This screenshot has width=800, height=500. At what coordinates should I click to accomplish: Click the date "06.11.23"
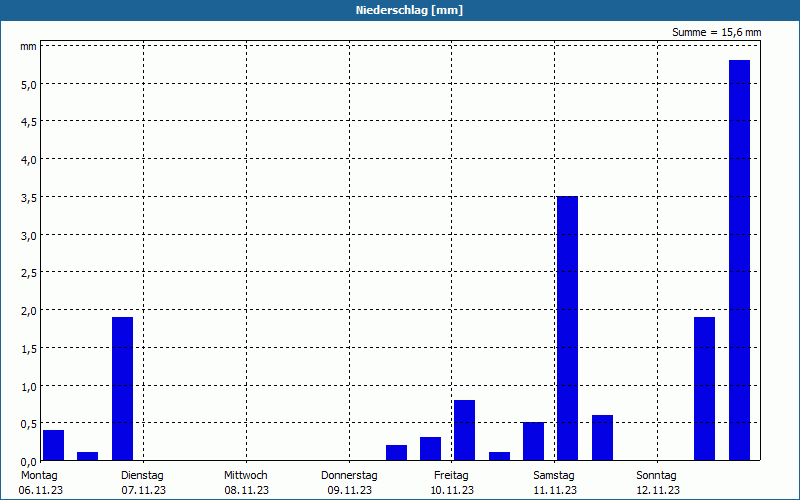(x=41, y=490)
